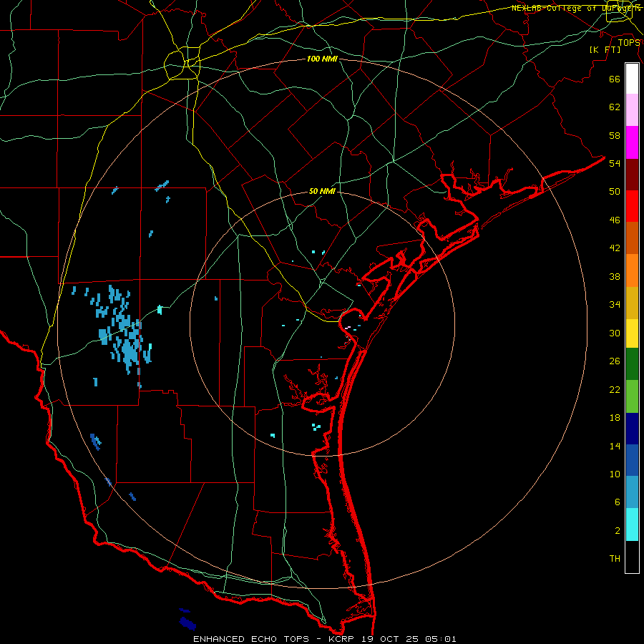Screen dimensions: 644x644
Task: Click the dark maroon 50 K FT swatch
Action: point(632,175)
